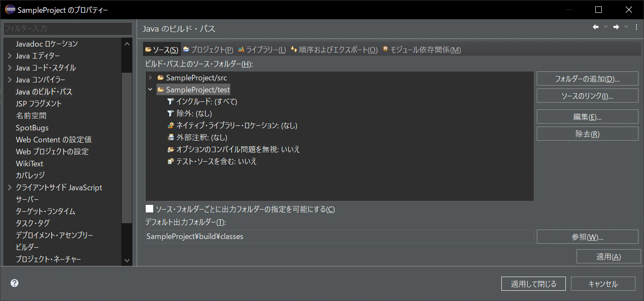Click the SampleProject/test folder icon
Image resolution: width=644 pixels, height=301 pixels.
click(161, 90)
